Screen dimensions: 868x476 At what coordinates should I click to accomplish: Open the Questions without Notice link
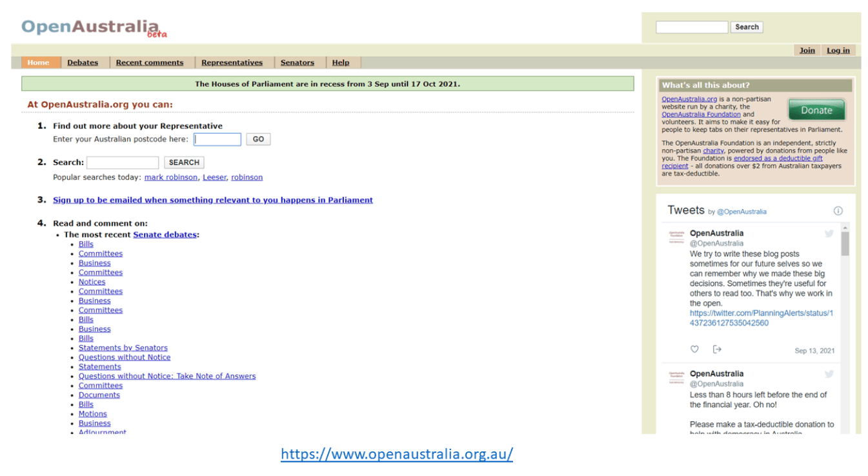point(125,357)
